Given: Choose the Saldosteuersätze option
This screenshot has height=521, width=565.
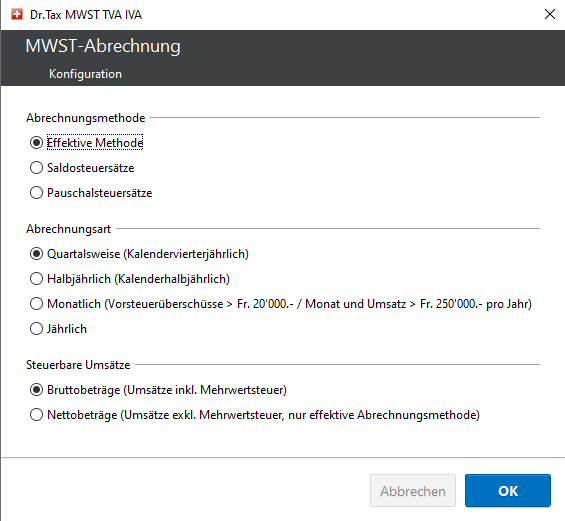Looking at the screenshot, I should click(x=36, y=168).
